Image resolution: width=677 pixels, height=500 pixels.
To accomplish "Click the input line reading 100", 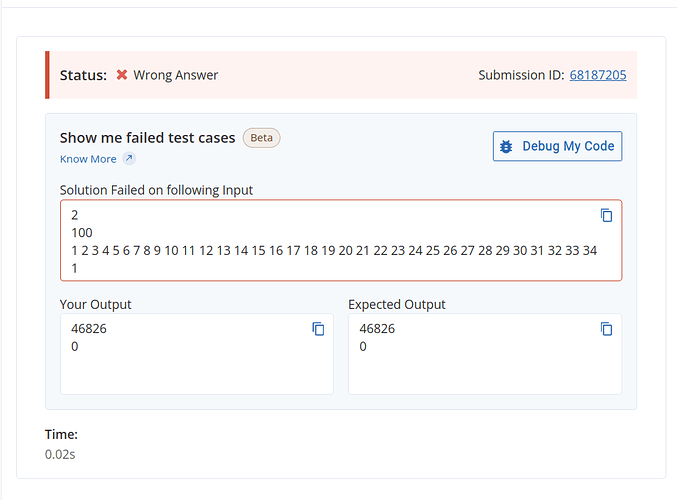I will 82,233.
